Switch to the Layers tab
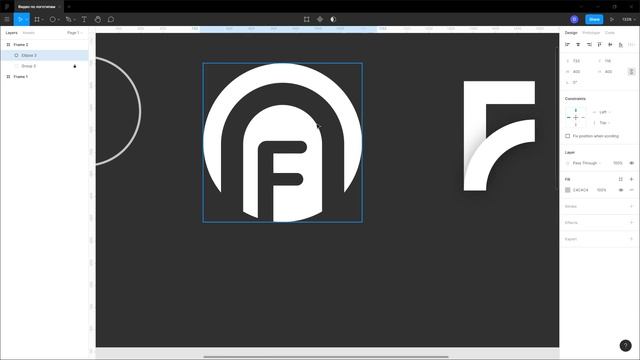The image size is (640, 360). tap(11, 33)
